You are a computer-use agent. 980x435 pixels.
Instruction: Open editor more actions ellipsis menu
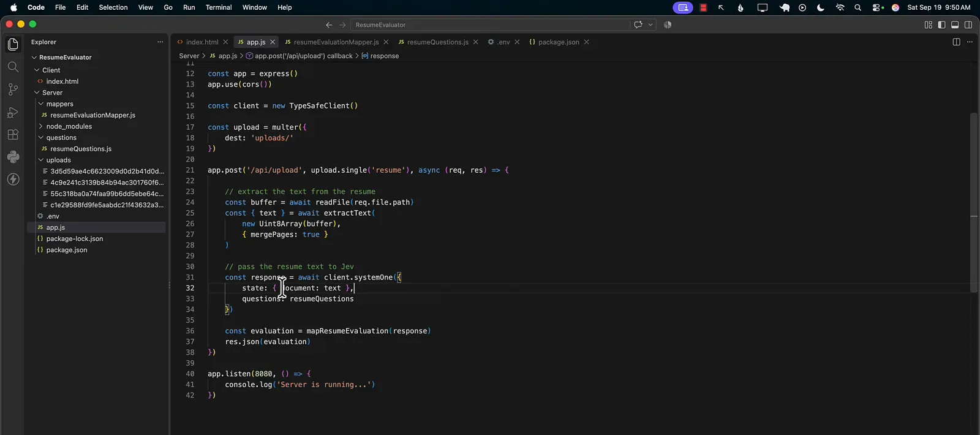[x=970, y=42]
